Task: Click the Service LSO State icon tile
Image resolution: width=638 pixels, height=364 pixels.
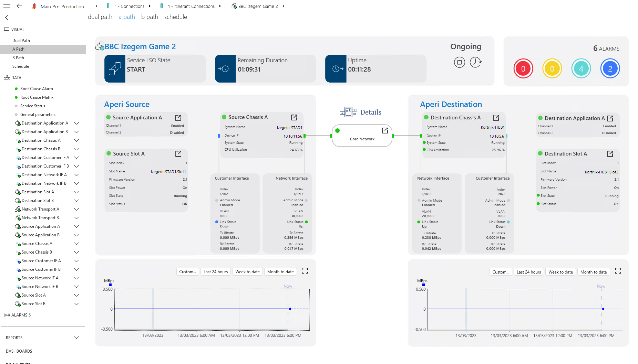Action: (x=115, y=69)
